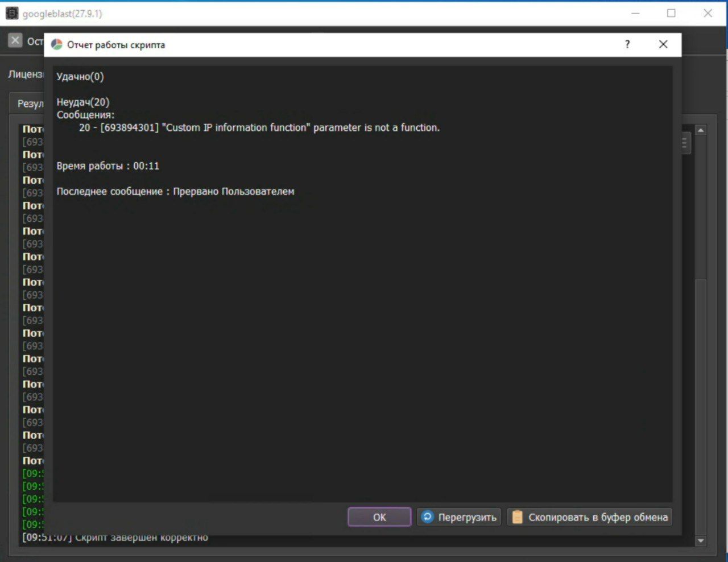
Task: Maximize the googleblast main window
Action: click(672, 13)
